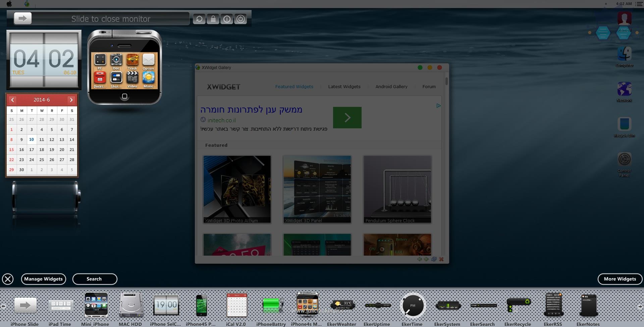Open the Control Panel desktop icon
Viewport: 644px width, 327px height.
624,164
